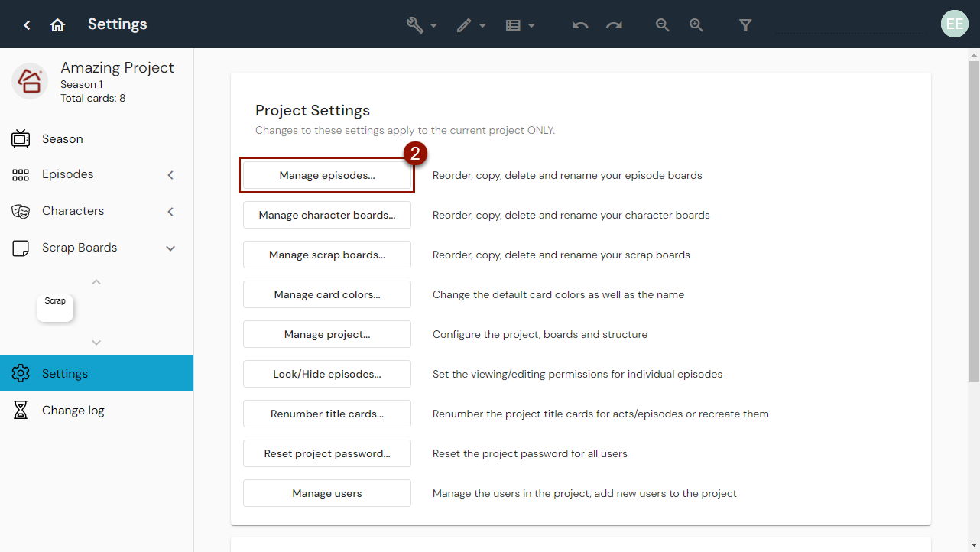980x552 pixels.
Task: Click Manage users button
Action: click(x=327, y=493)
